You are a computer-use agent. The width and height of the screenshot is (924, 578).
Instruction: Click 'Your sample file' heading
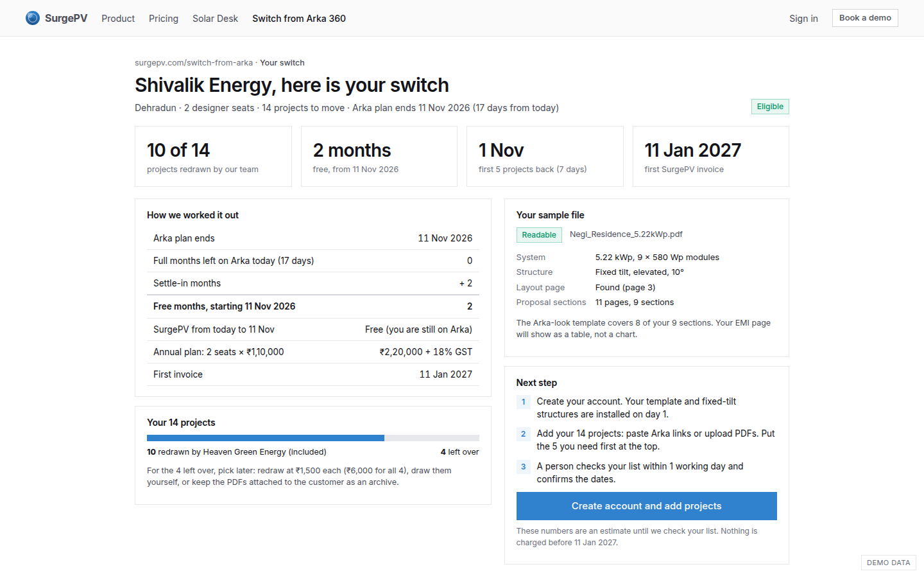(x=551, y=215)
